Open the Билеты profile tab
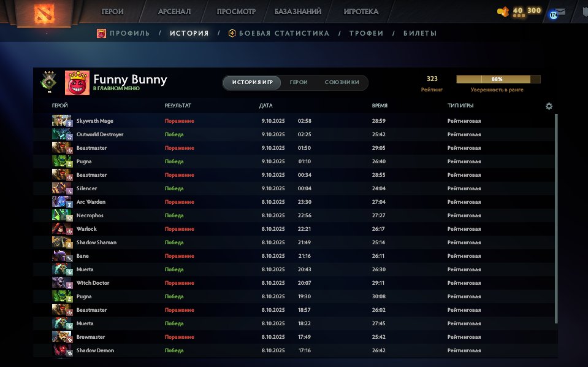Image resolution: width=588 pixels, height=367 pixels. (420, 33)
